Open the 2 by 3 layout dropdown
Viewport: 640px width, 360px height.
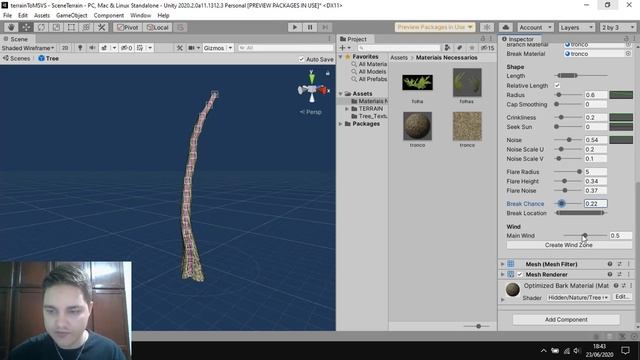pos(618,27)
